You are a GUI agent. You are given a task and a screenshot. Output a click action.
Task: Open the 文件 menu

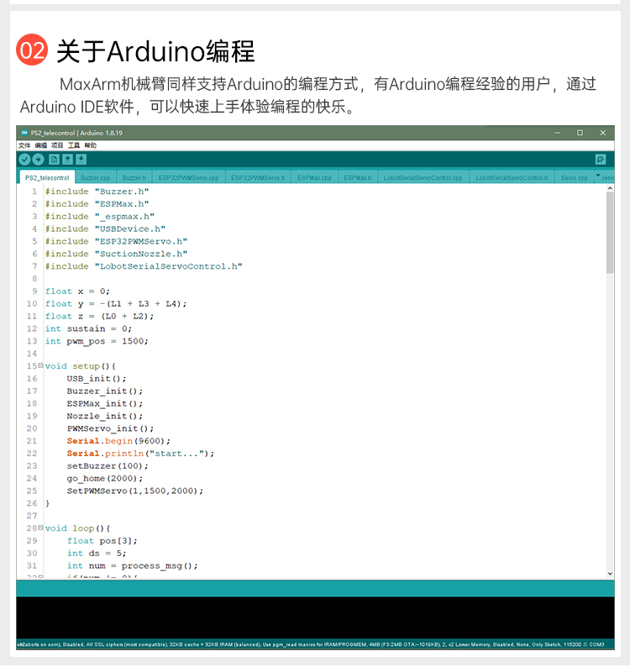pos(24,145)
